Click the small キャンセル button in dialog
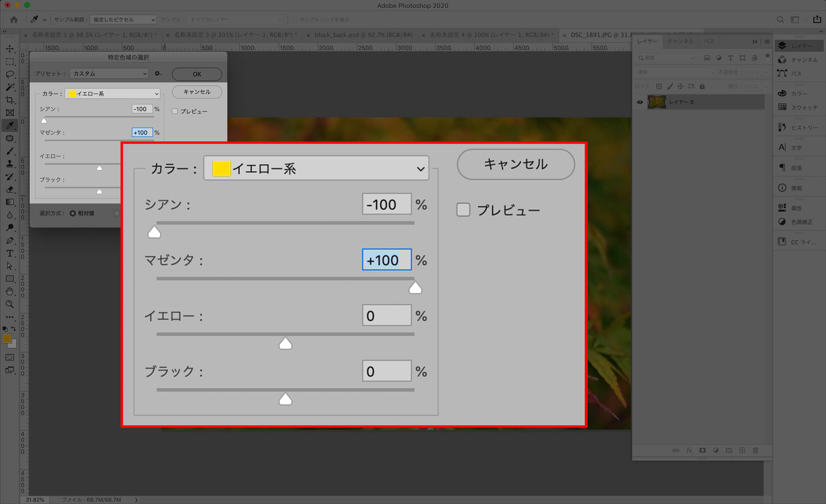 coord(197,92)
